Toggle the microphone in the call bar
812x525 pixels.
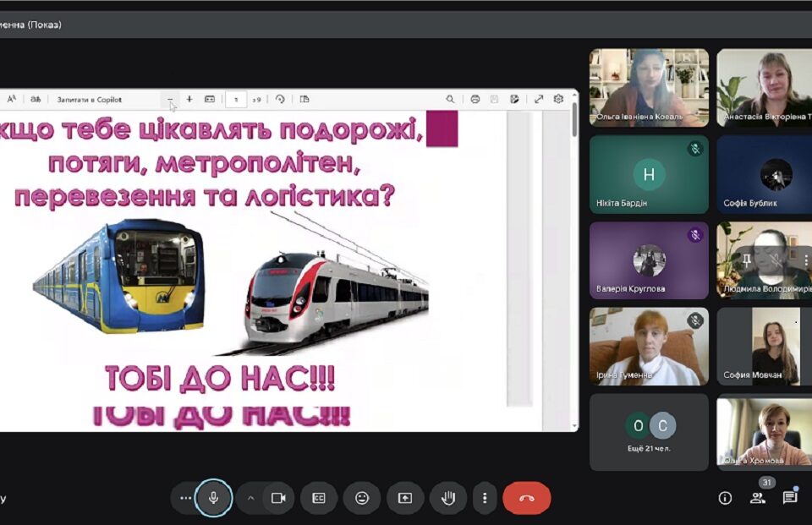coord(214,498)
